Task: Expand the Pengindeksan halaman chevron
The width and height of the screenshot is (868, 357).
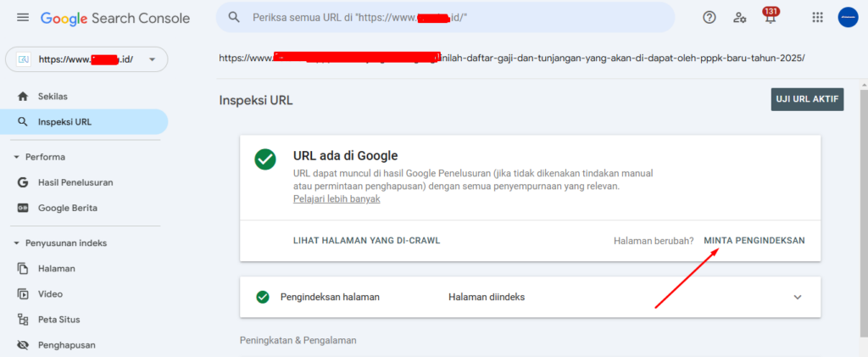Action: pos(798,298)
